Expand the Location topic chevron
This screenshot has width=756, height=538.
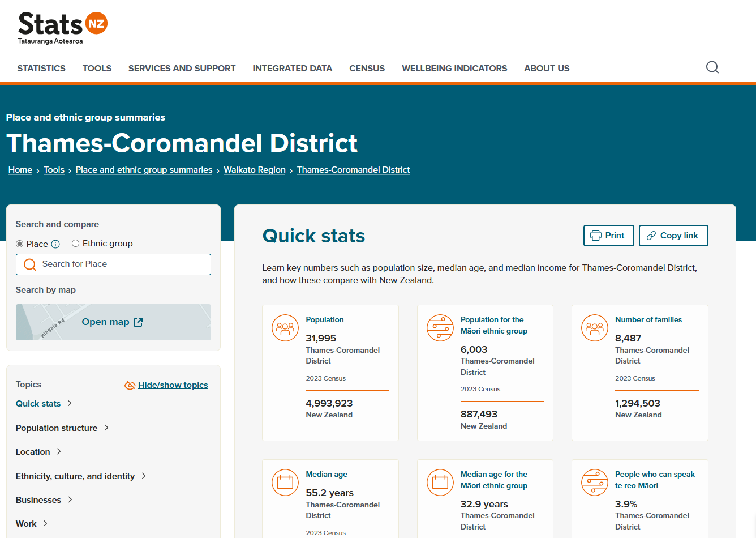[59, 451]
